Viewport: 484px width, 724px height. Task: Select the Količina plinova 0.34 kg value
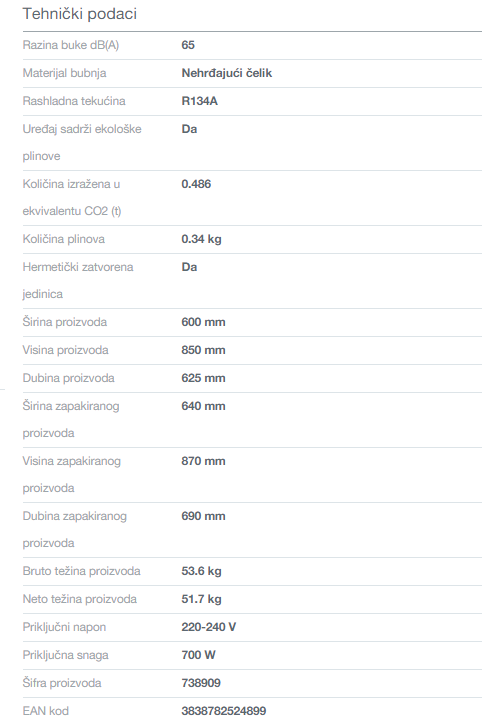point(201,239)
